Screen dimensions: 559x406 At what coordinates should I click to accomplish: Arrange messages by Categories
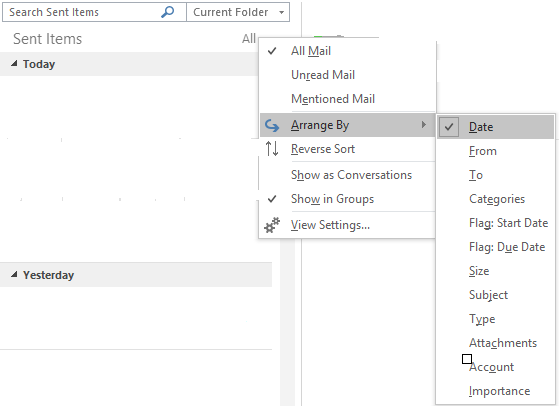496,199
